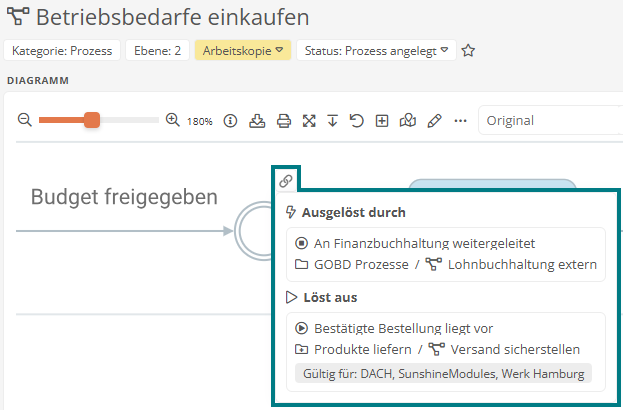Click the DIAGRAMM section heading
The width and height of the screenshot is (623, 410).
point(38,80)
